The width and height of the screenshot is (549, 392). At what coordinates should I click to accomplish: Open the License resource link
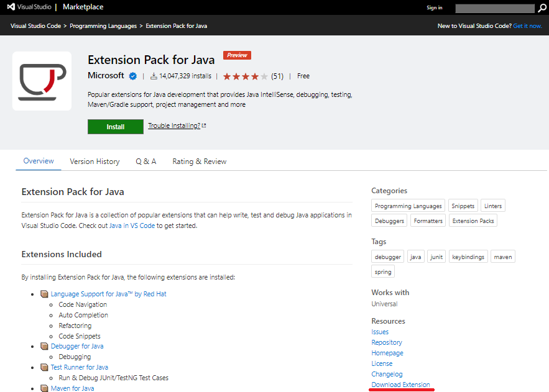click(x=382, y=363)
